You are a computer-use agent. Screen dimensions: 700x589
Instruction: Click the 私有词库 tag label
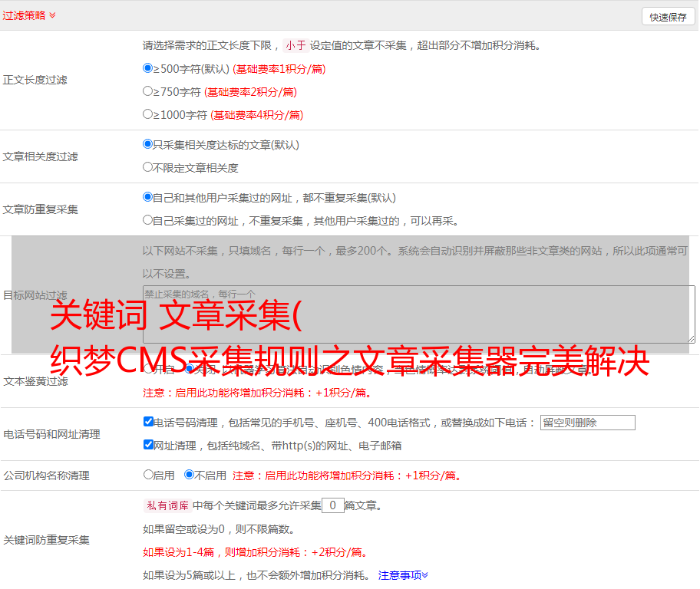166,505
